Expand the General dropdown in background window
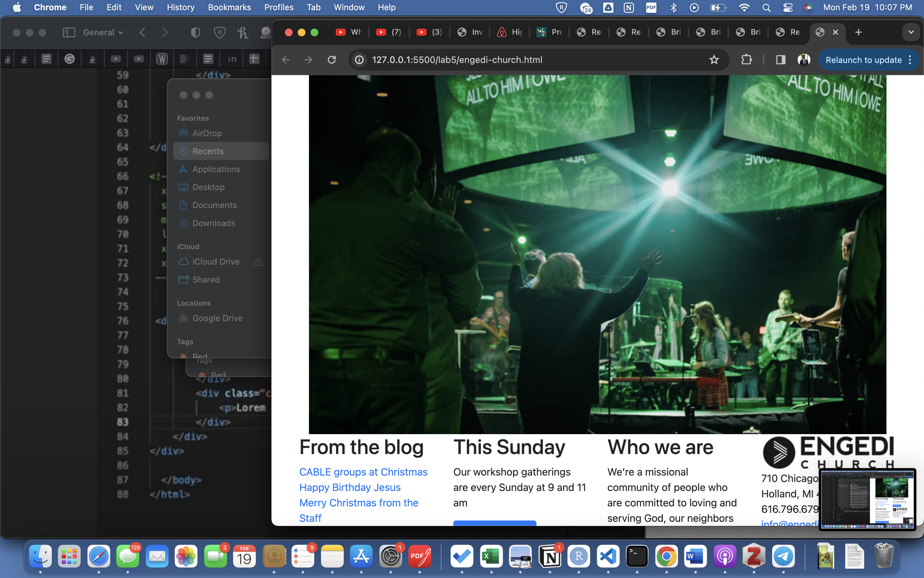The image size is (924, 578). point(103,32)
